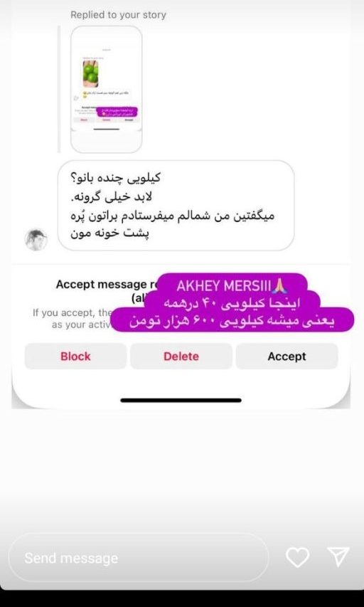Tap the small purple sticker inside thumbnail
This screenshot has height=607, width=364.
[x=117, y=112]
